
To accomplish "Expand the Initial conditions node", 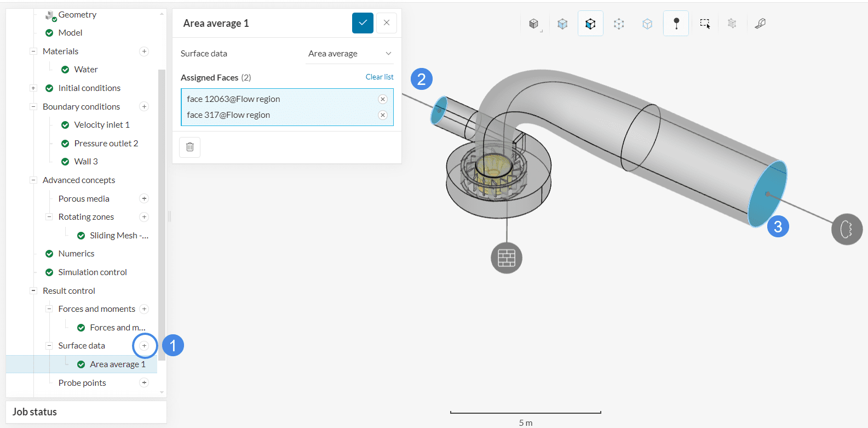I will (33, 88).
